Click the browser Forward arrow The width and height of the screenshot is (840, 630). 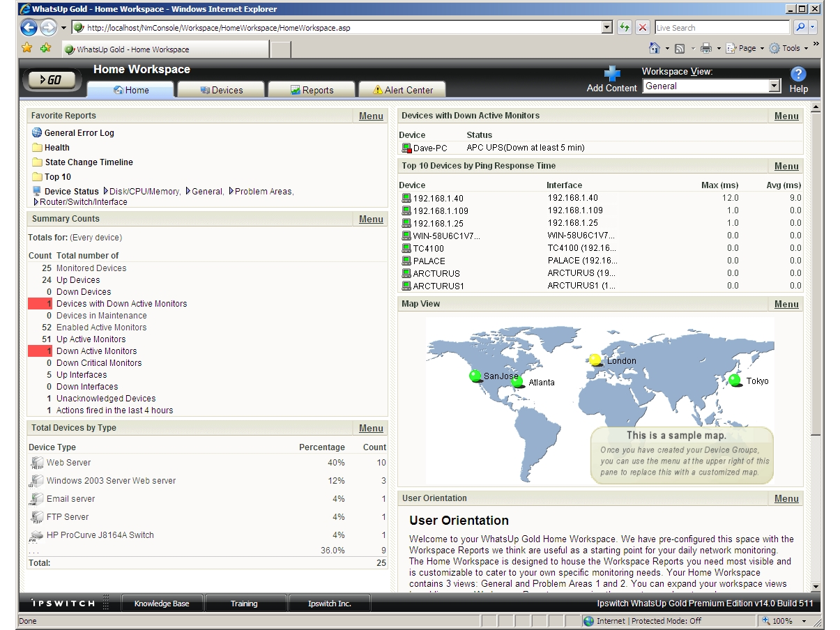tap(47, 28)
